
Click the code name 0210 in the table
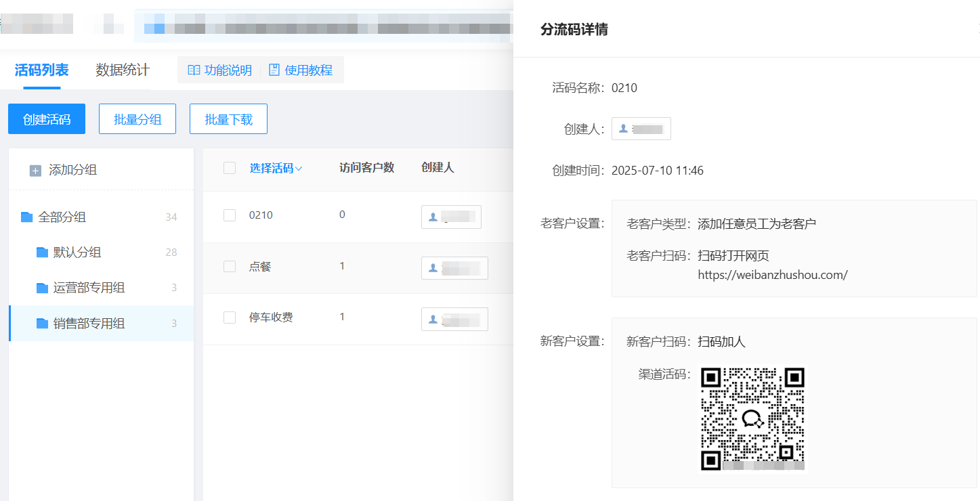tap(261, 215)
